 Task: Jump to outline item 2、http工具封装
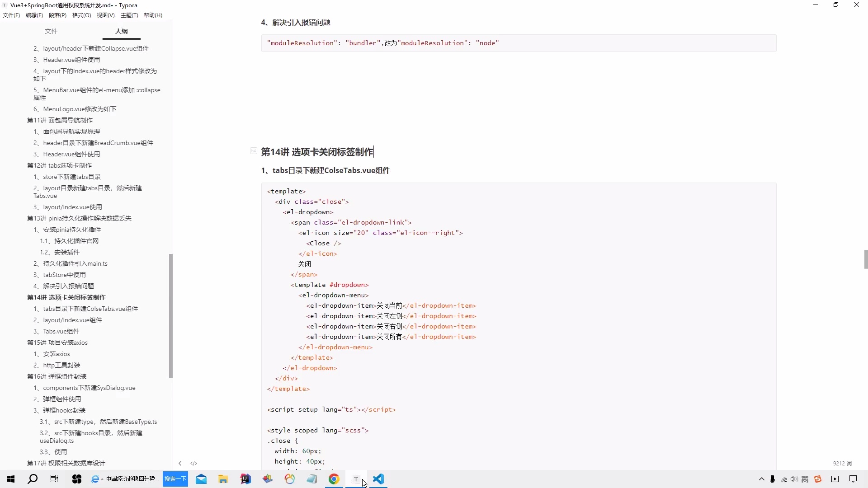tap(57, 365)
